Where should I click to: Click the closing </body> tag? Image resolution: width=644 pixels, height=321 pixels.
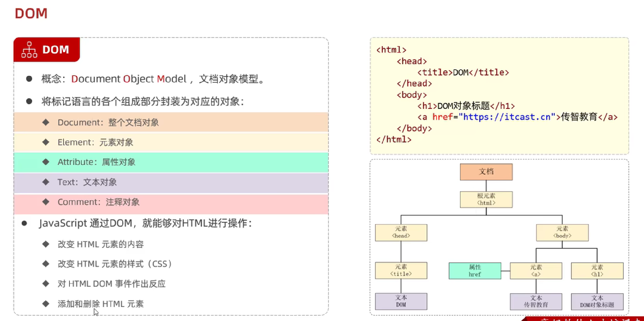point(414,128)
